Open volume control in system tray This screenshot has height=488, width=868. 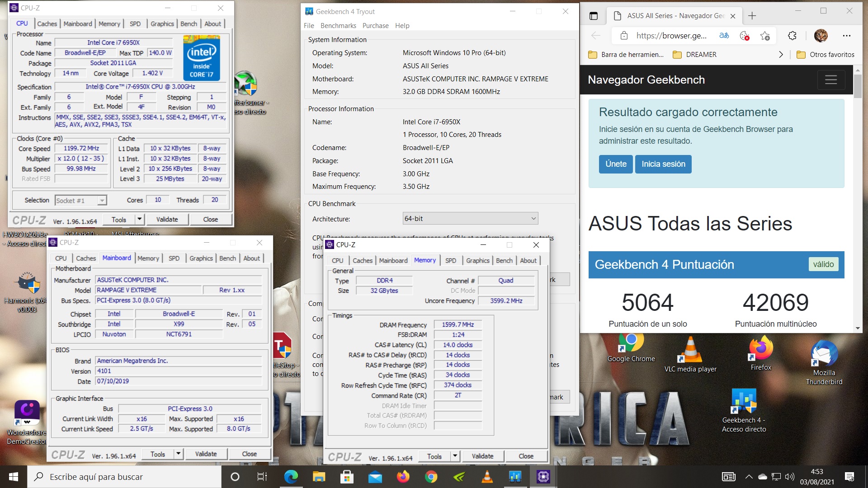pos(790,477)
